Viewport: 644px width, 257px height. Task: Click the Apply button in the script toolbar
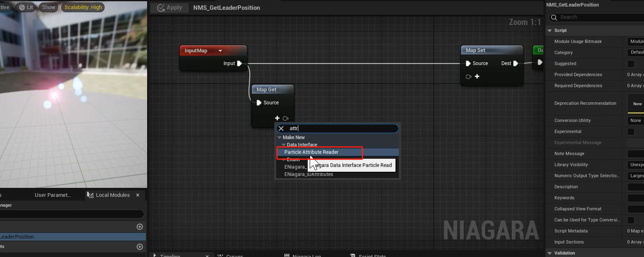pyautogui.click(x=169, y=7)
